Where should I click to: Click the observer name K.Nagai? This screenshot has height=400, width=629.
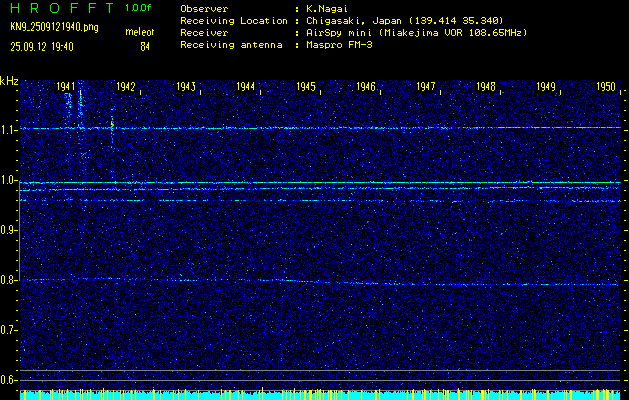[327, 9]
